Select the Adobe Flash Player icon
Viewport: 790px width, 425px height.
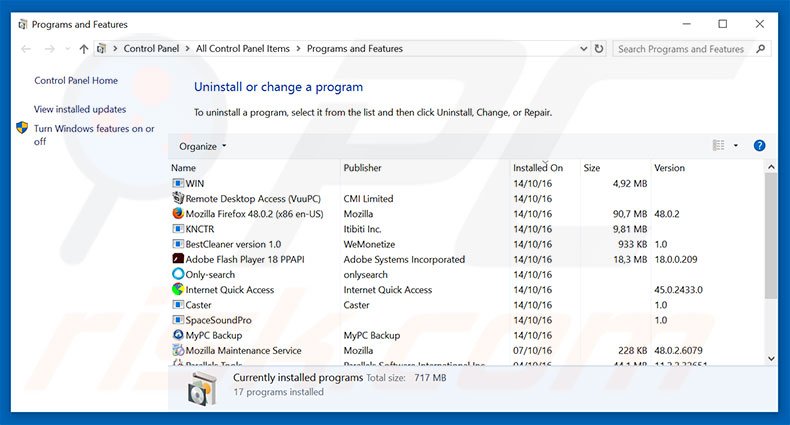point(178,259)
